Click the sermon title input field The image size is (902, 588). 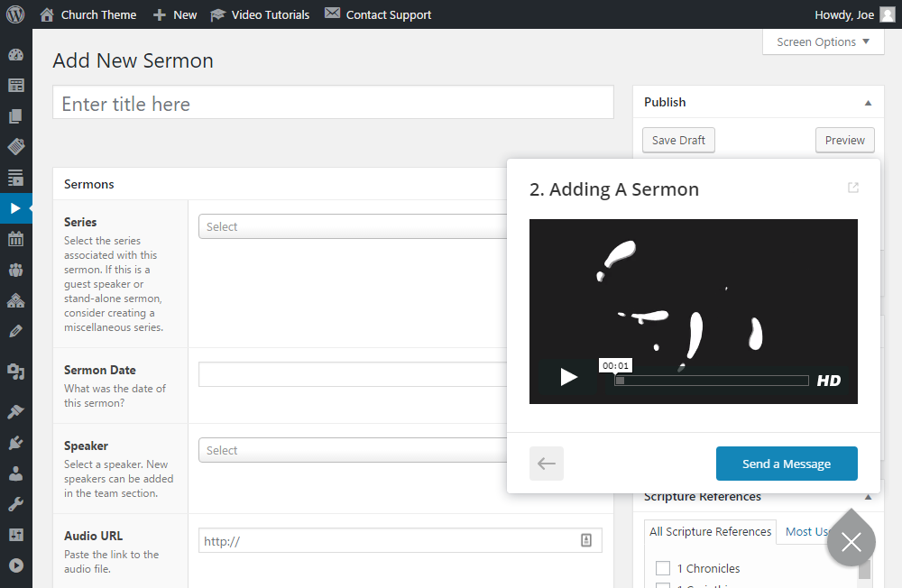(x=333, y=103)
